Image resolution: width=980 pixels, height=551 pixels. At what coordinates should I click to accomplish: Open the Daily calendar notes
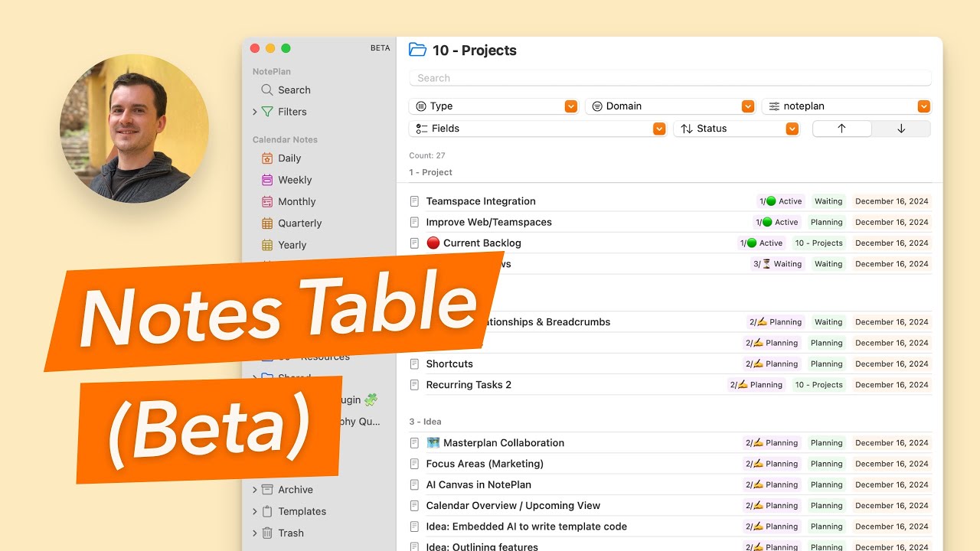282,158
